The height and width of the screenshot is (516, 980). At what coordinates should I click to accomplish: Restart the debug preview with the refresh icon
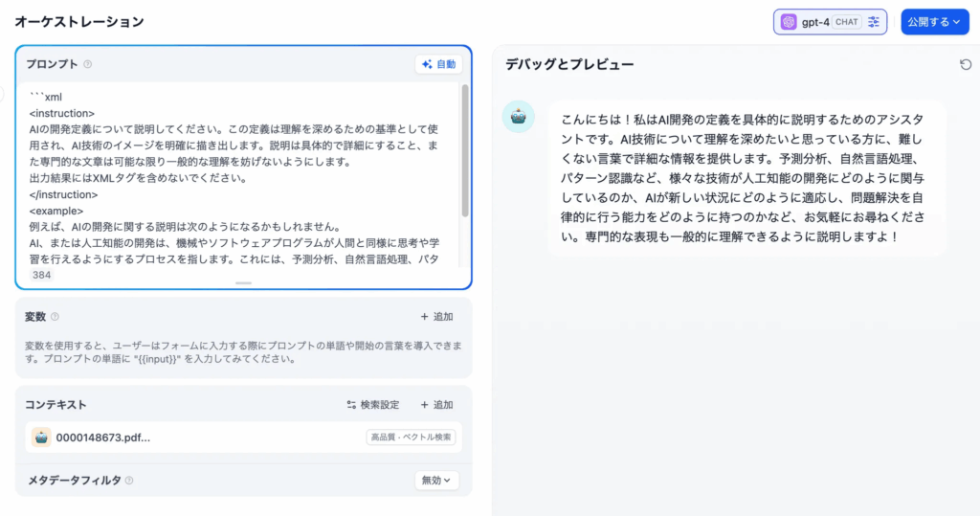click(966, 64)
